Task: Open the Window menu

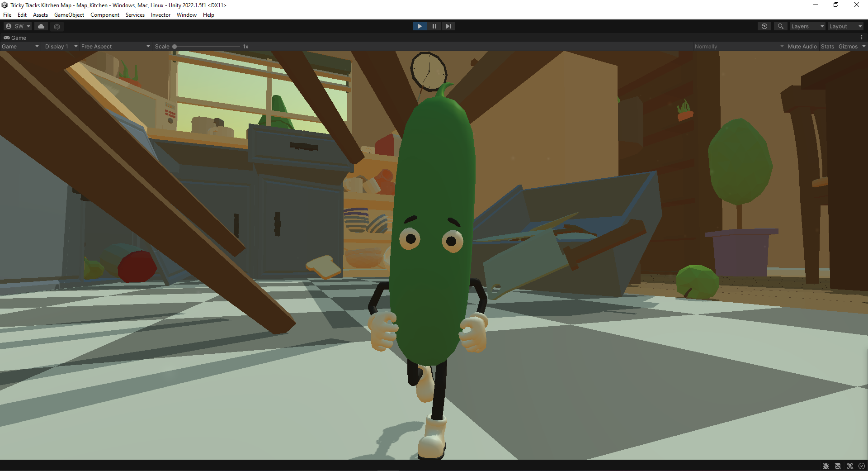Action: pyautogui.click(x=187, y=15)
